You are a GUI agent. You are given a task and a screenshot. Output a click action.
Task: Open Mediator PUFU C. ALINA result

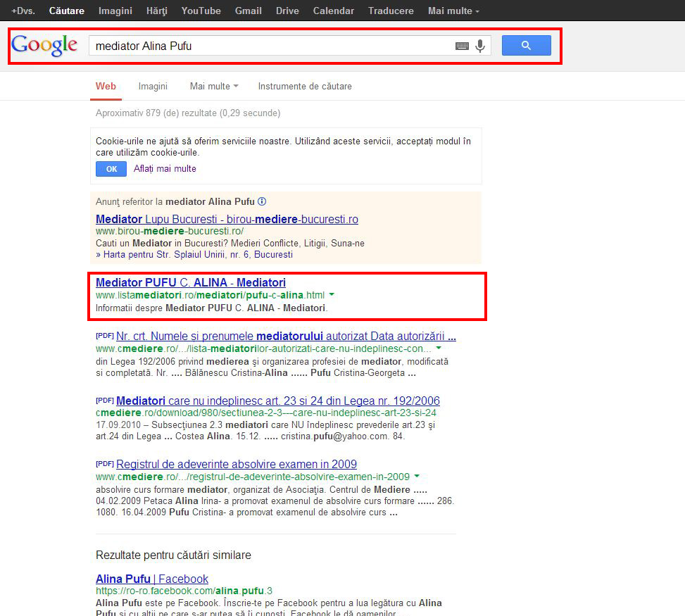[191, 282]
